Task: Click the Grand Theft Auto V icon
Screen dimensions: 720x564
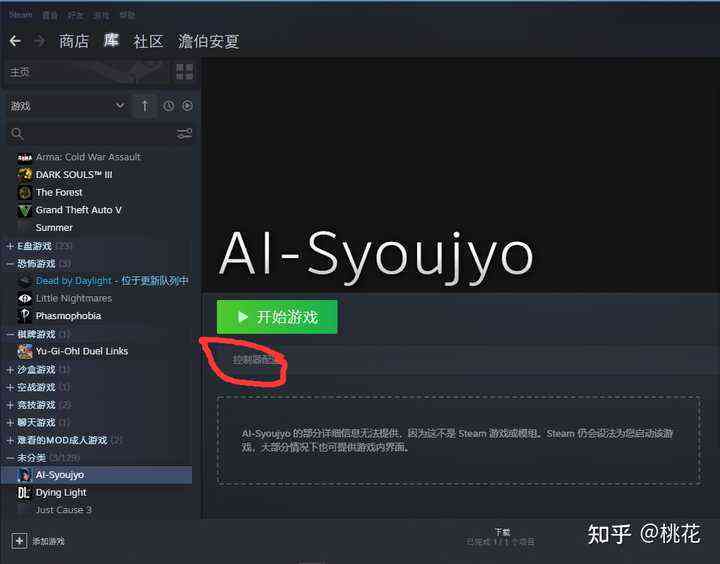Action: click(25, 210)
